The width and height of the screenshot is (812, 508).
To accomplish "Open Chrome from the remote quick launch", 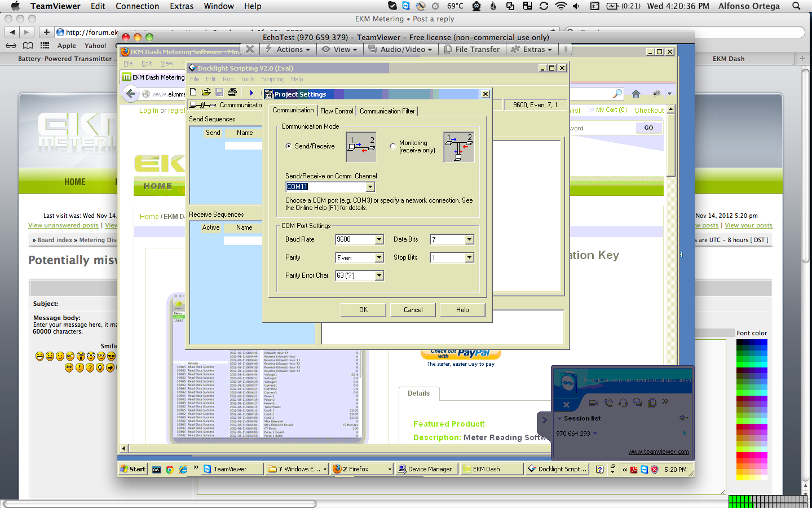I will 170,469.
